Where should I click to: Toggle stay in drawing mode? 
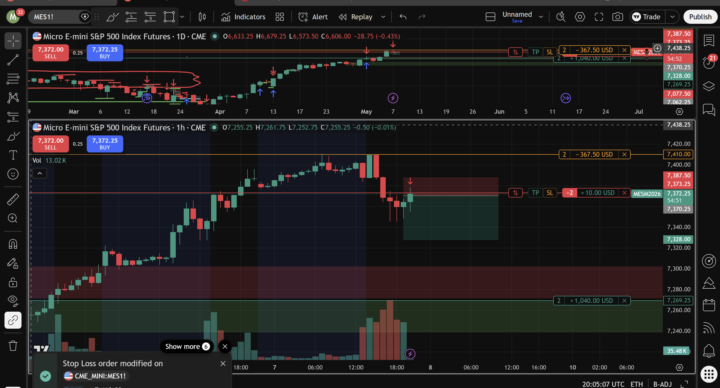point(13,263)
